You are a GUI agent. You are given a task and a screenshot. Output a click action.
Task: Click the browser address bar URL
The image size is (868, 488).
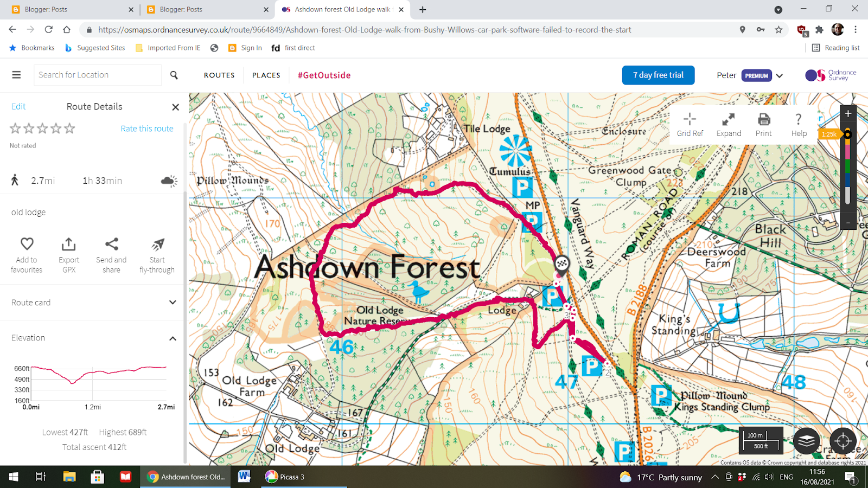(x=365, y=30)
